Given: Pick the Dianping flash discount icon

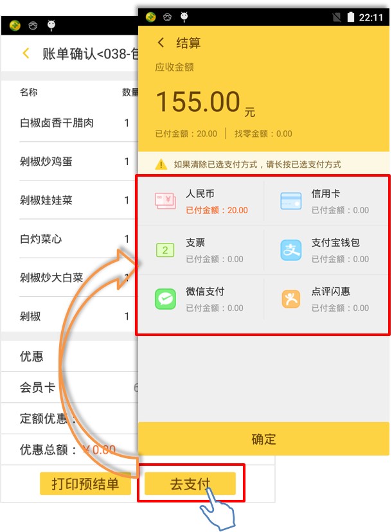Looking at the screenshot, I should click(291, 299).
